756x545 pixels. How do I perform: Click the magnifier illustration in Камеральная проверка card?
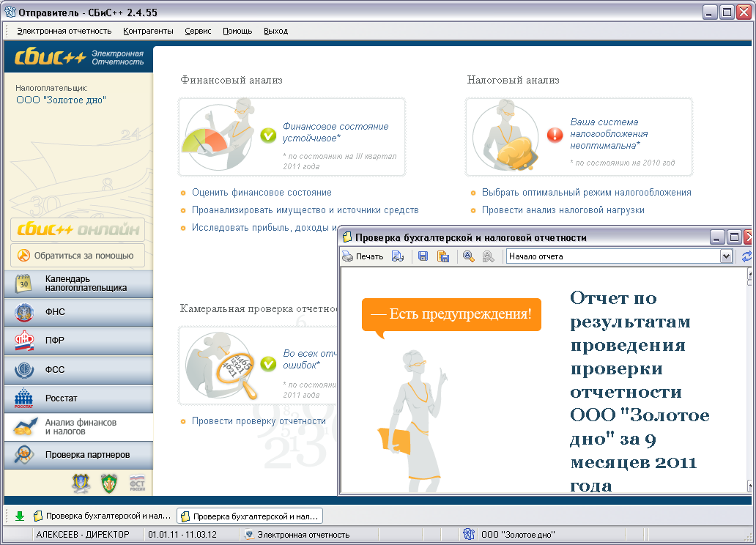(223, 366)
